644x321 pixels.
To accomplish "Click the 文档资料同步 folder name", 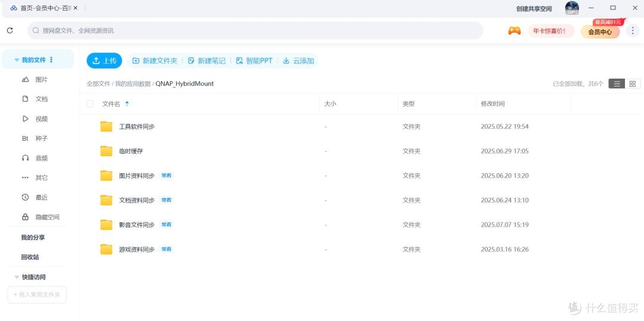I will (x=137, y=201).
